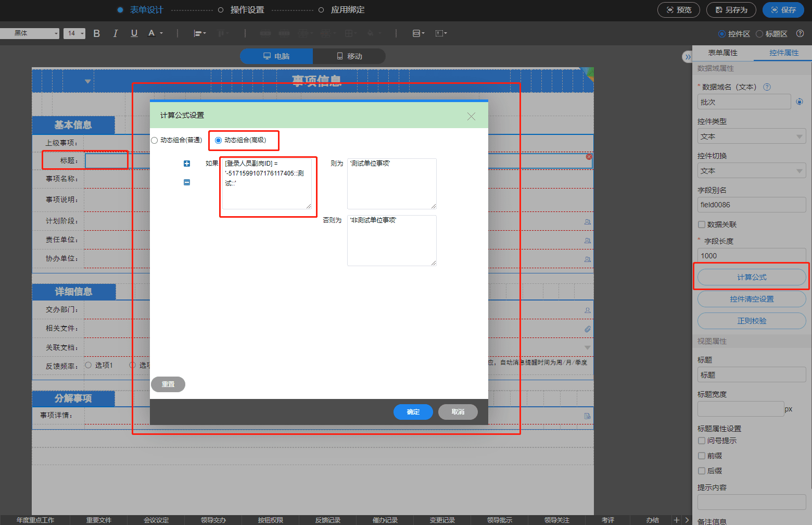Click the 正则校验 button
The width and height of the screenshot is (812, 525).
click(x=752, y=321)
